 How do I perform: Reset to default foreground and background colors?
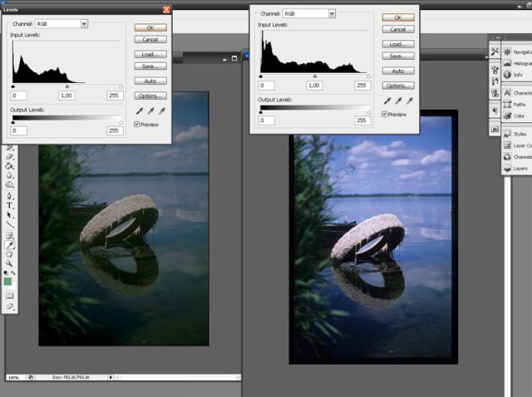coord(6,272)
